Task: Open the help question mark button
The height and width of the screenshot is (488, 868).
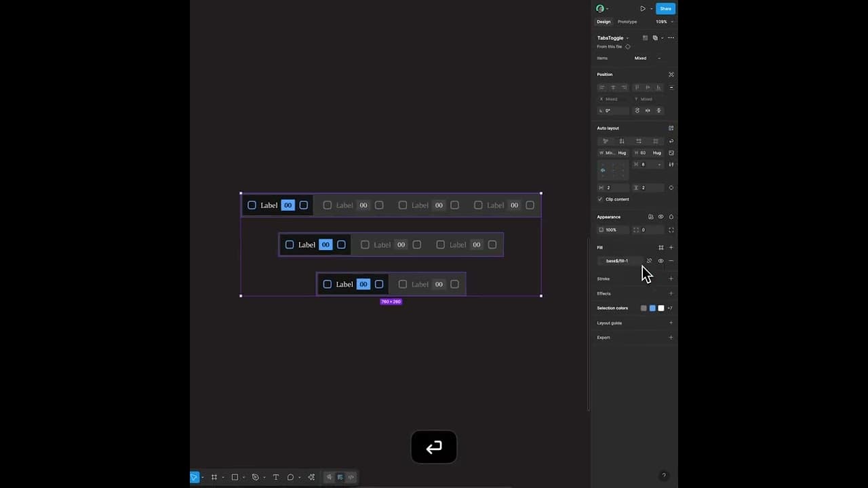Action: click(664, 476)
